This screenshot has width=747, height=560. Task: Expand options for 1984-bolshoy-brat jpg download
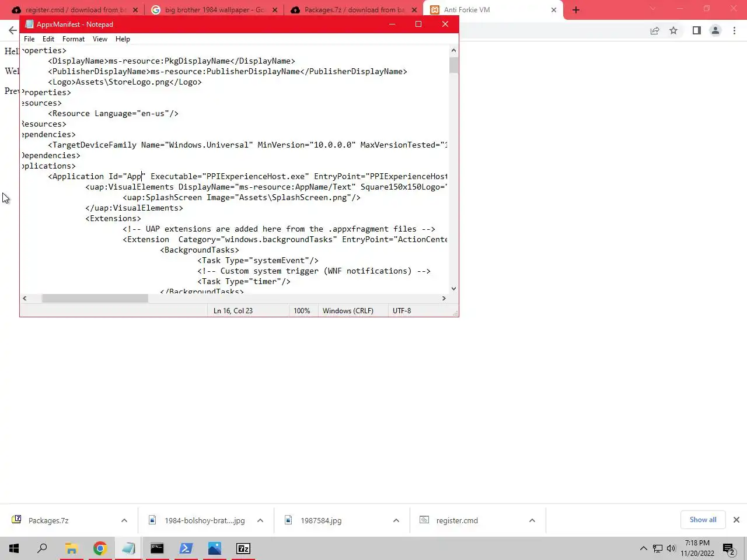[x=260, y=520]
